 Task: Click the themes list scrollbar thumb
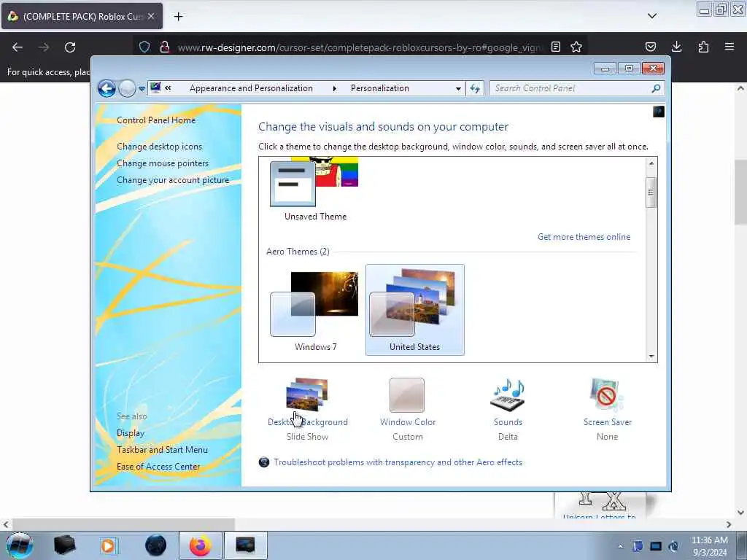(651, 192)
